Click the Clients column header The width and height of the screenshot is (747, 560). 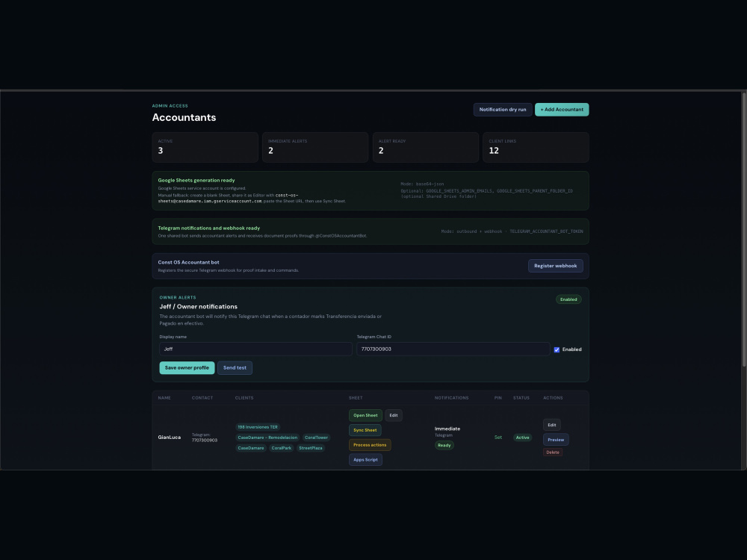point(244,398)
